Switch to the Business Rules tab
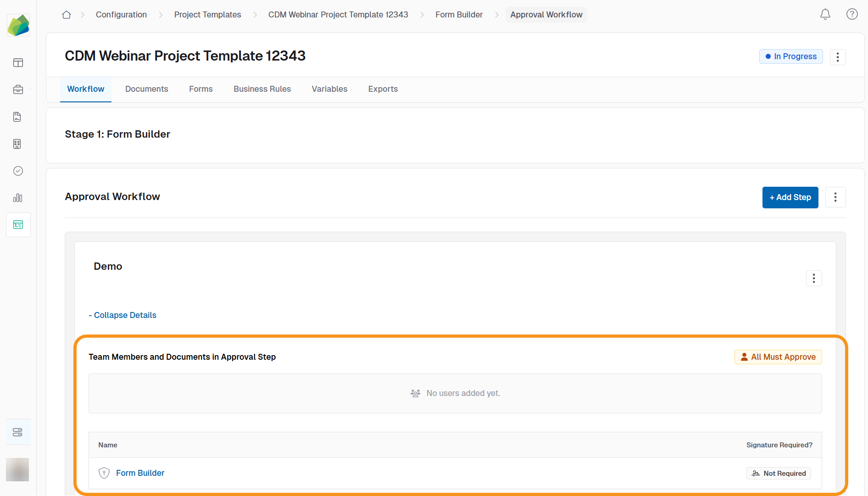Viewport: 868px width, 496px height. pyautogui.click(x=262, y=89)
